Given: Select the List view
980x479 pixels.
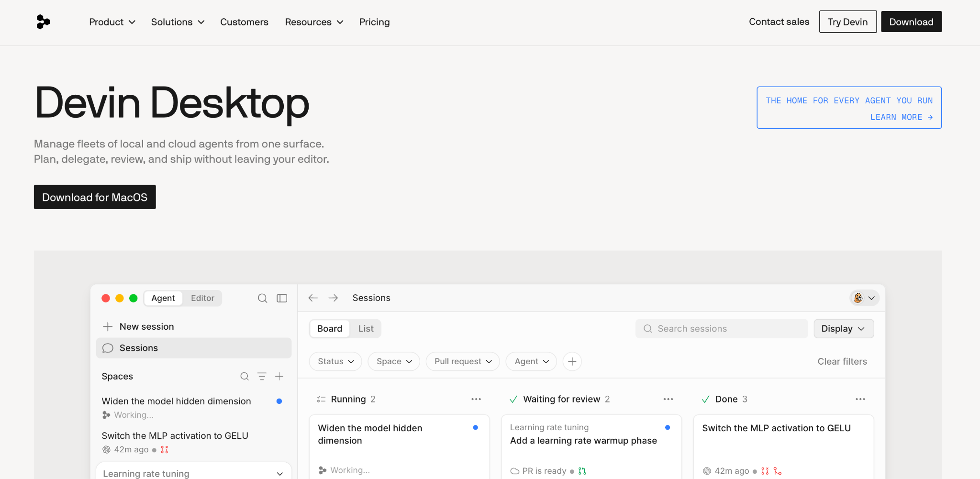Looking at the screenshot, I should tap(366, 329).
